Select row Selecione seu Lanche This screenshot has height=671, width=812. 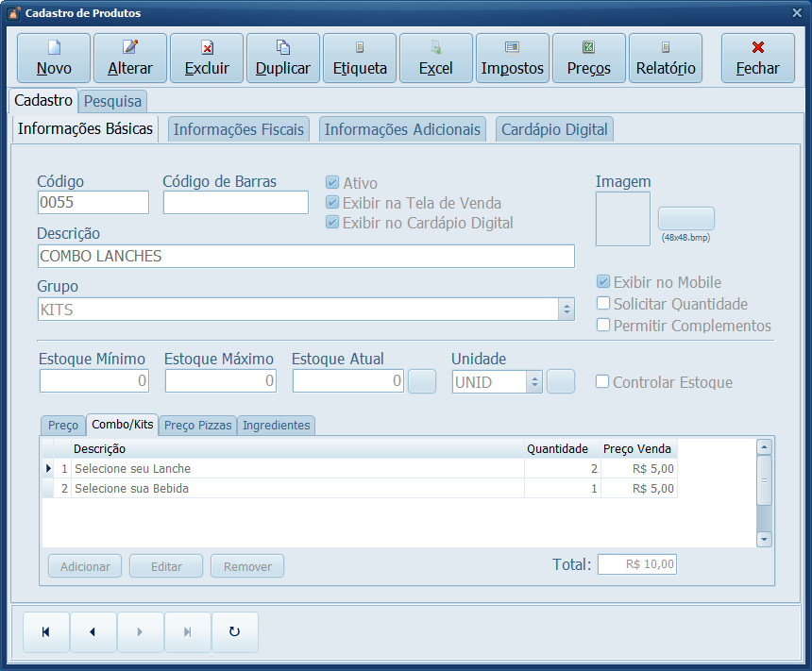click(x=360, y=468)
